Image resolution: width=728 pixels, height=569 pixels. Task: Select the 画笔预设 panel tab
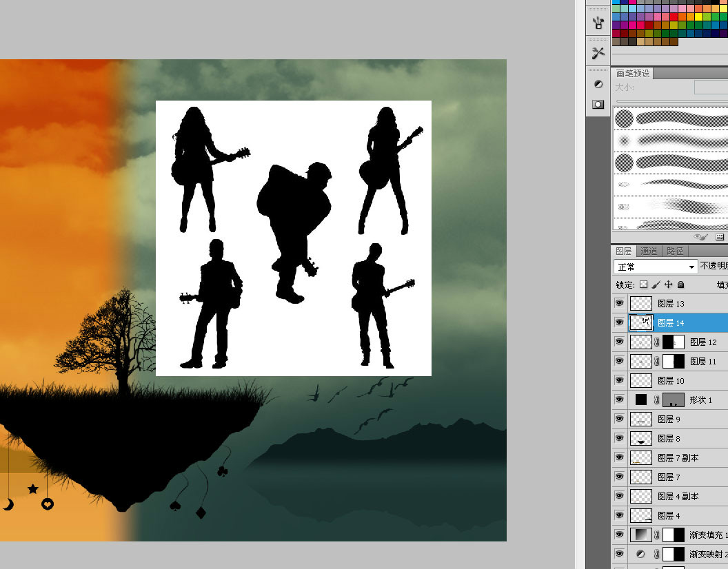point(632,73)
